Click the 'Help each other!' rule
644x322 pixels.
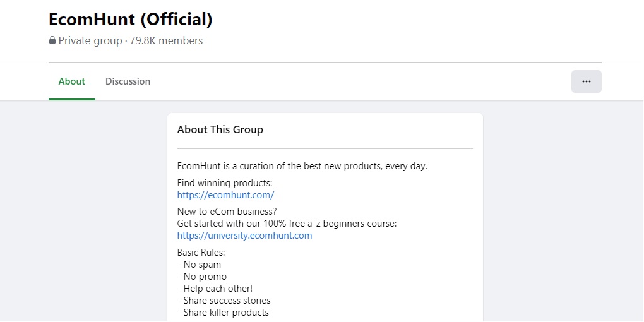(218, 289)
